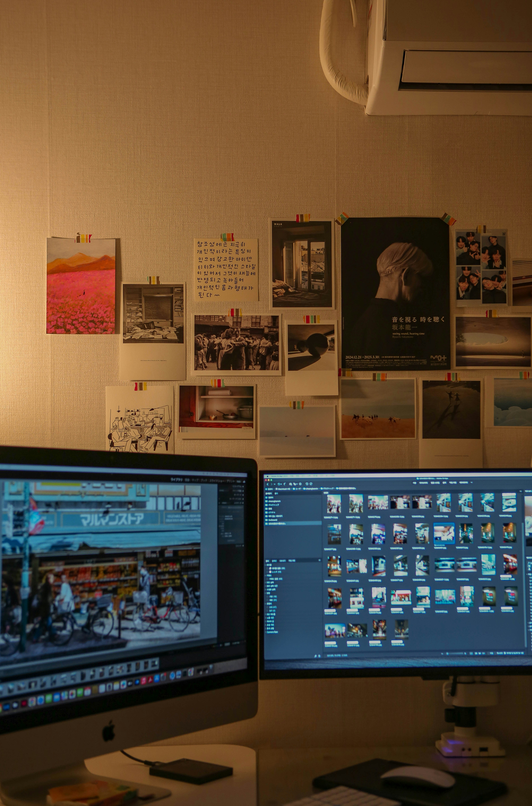Open the workspace switcher chevron in Bridge
This screenshot has width=532, height=806.
click(472, 482)
